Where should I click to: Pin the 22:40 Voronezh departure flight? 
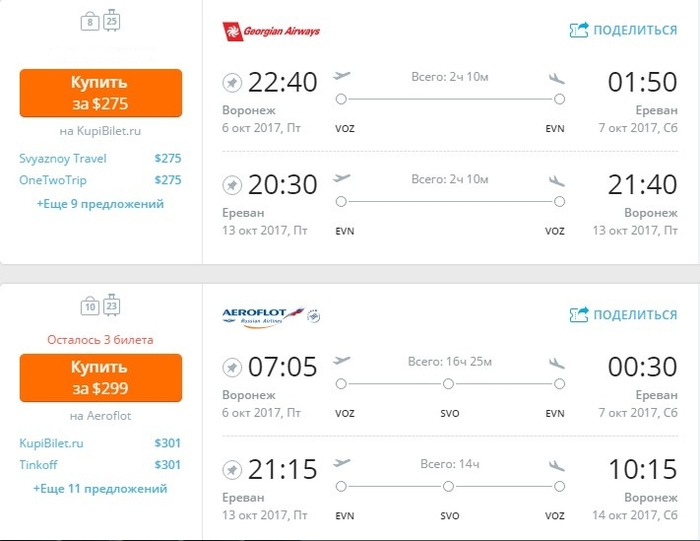[x=232, y=82]
